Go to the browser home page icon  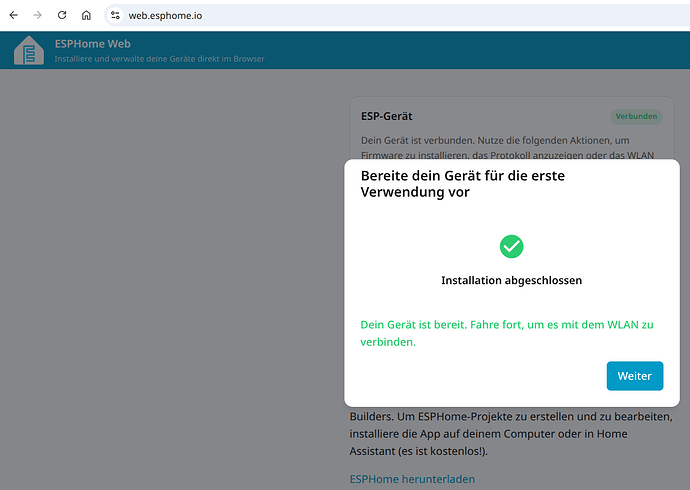pyautogui.click(x=86, y=15)
